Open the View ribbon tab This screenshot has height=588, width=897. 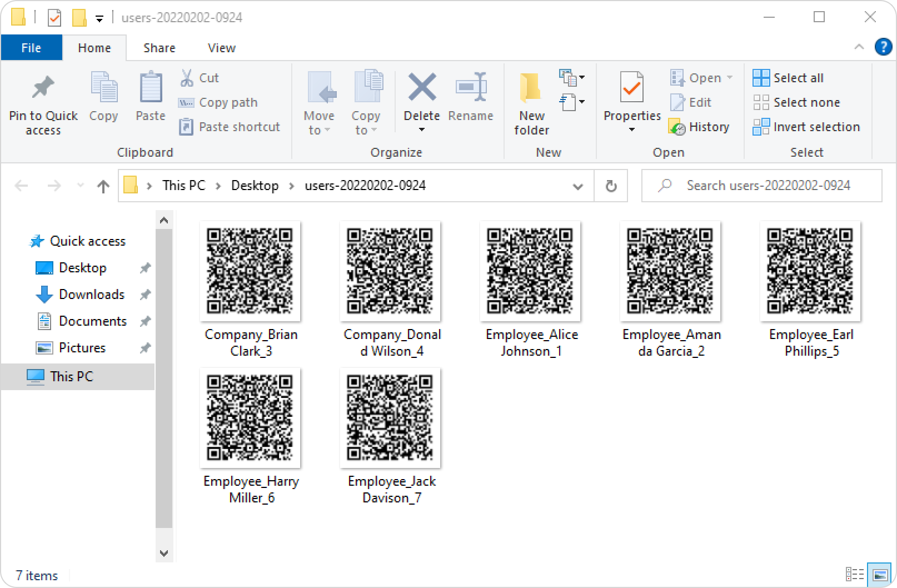pyautogui.click(x=221, y=48)
